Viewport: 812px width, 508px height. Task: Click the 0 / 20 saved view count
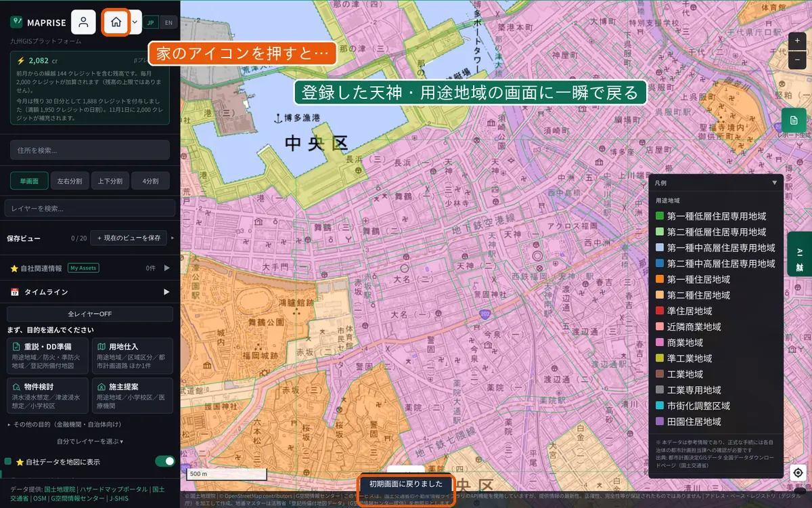click(x=79, y=238)
